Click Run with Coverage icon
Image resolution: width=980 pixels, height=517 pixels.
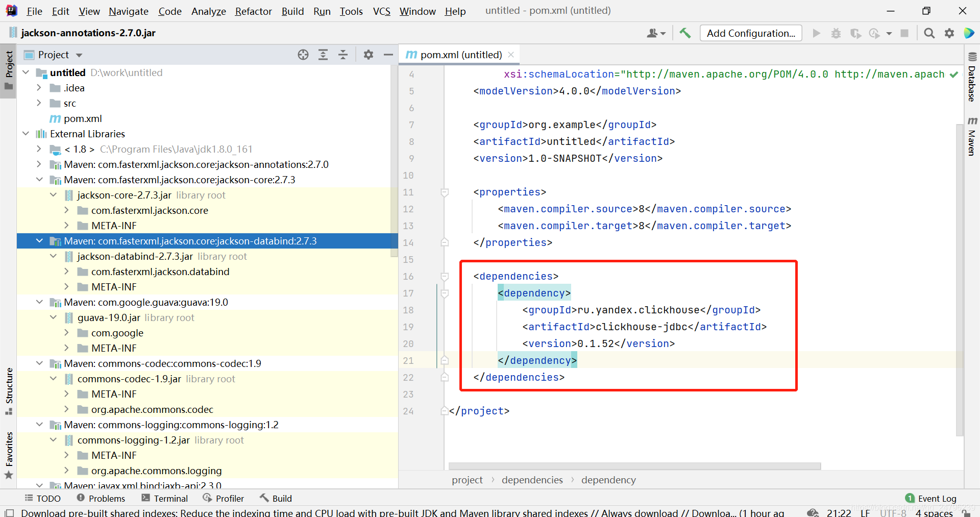(855, 33)
